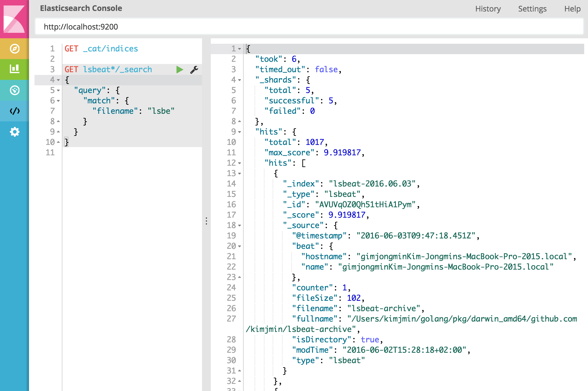The width and height of the screenshot is (588, 391).
Task: Click the "_score": 9.919817 line
Action: [326, 215]
